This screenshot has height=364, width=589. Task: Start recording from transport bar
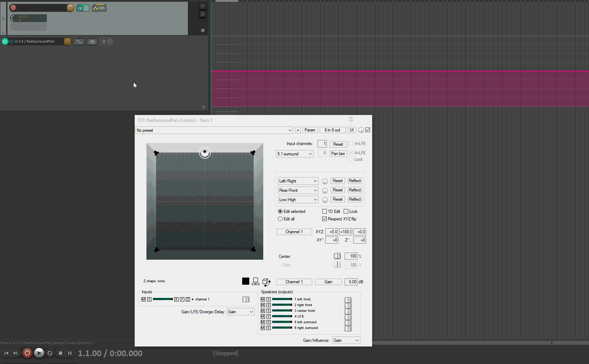[x=27, y=353]
